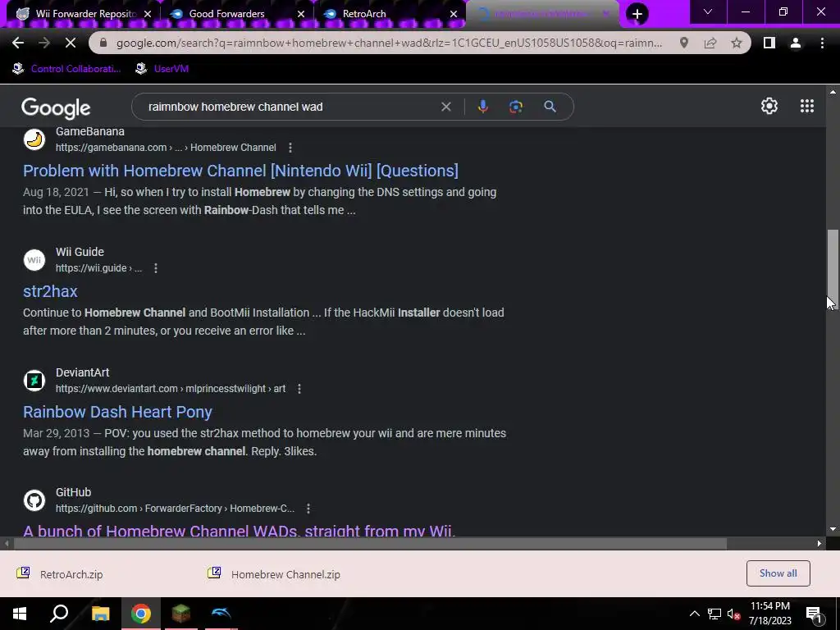The height and width of the screenshot is (630, 840).
Task: Submit search with the magnifying glass
Action: pyautogui.click(x=550, y=107)
